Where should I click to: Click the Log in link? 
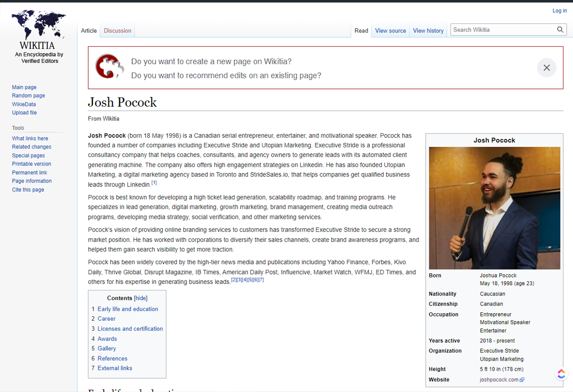coord(560,11)
